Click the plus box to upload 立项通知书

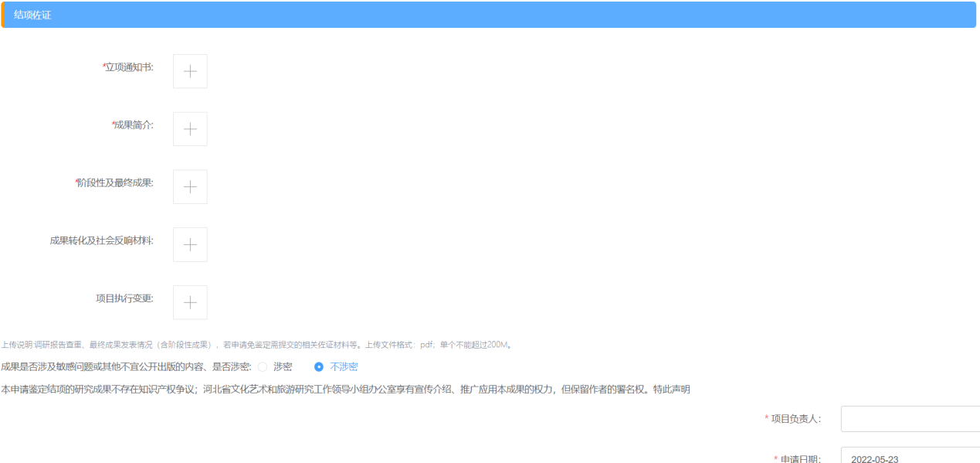point(190,71)
